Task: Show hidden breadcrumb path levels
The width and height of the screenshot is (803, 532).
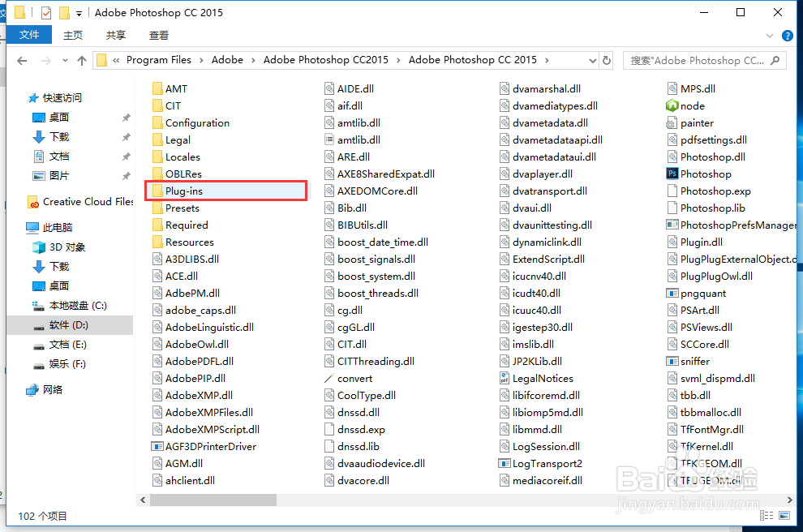Action: coord(116,61)
